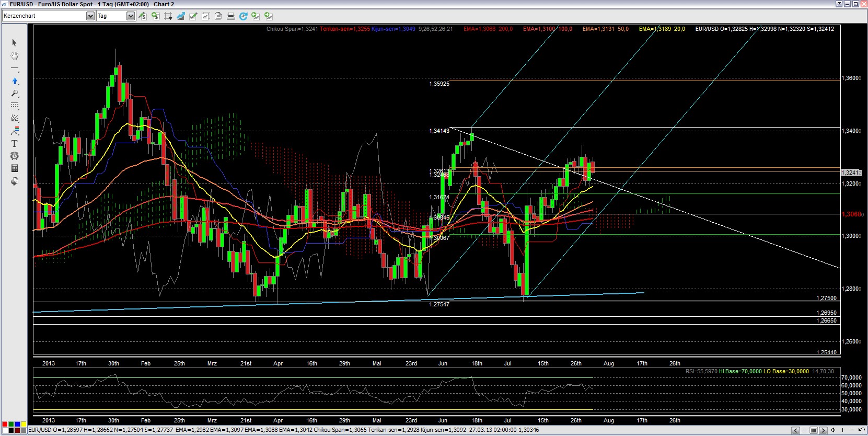Viewport: 868px width, 436px height.
Task: Activate the hand pan tool
Action: 15,55
